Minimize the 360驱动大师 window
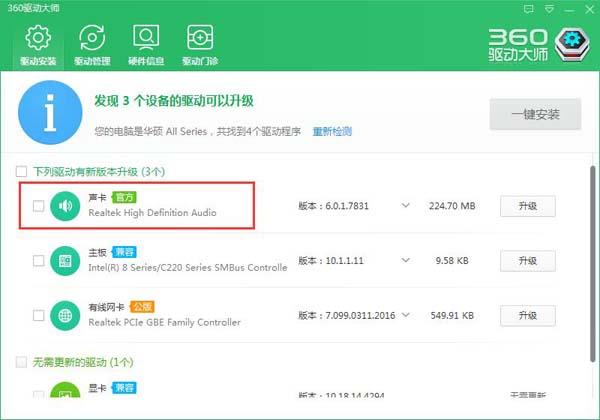The width and height of the screenshot is (600, 420). 569,10
